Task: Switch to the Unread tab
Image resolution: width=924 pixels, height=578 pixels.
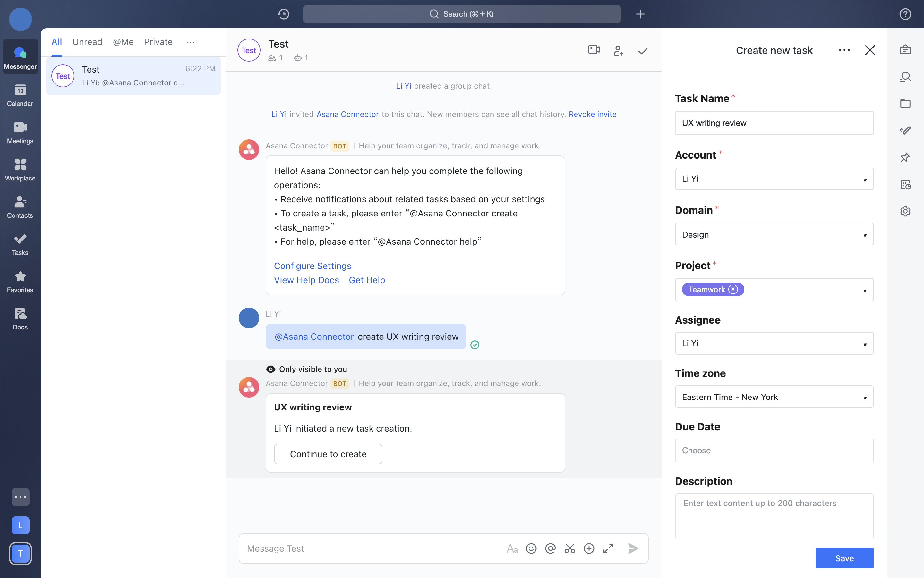Action: tap(88, 42)
